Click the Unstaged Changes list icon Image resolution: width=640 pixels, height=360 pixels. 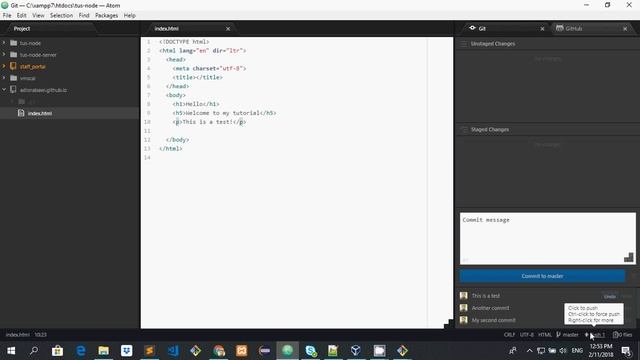pos(464,44)
